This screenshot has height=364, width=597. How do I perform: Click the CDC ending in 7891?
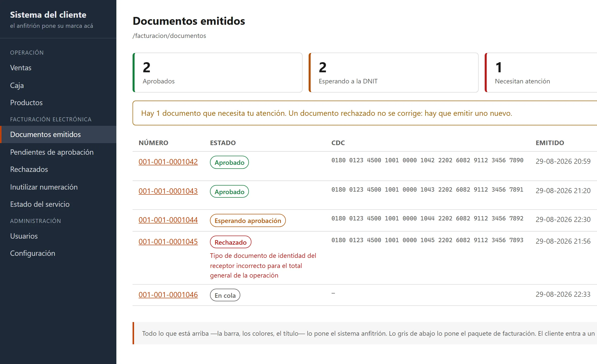(x=427, y=190)
